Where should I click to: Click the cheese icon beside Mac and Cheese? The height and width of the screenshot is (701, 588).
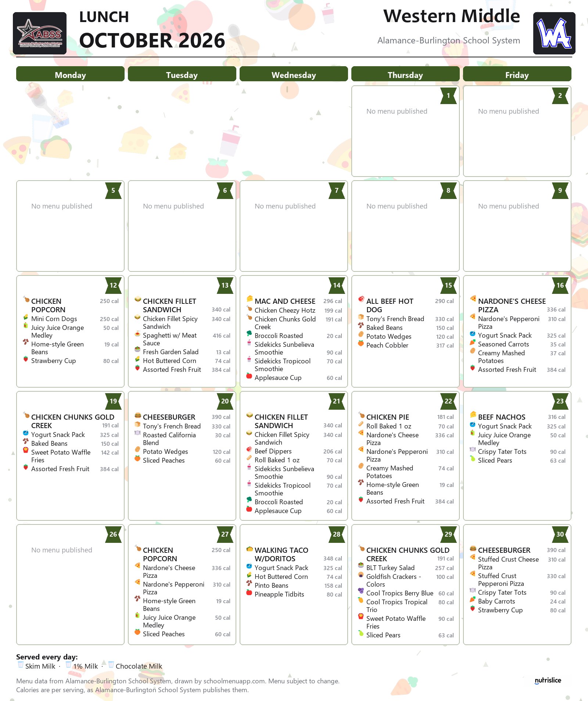(x=250, y=299)
